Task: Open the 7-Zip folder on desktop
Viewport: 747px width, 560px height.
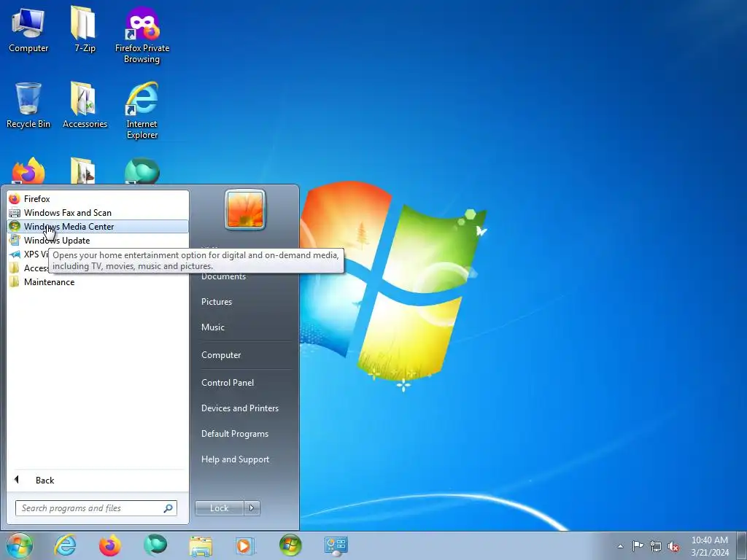Action: [85, 31]
